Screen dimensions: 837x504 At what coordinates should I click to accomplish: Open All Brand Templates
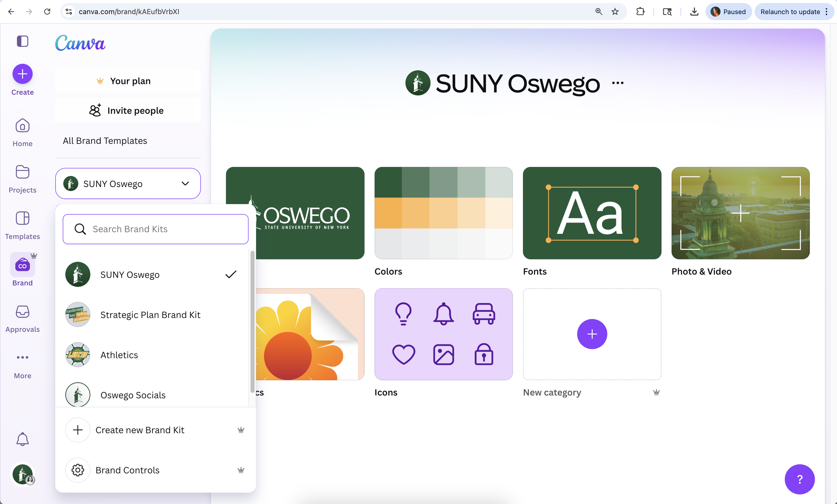tap(104, 141)
